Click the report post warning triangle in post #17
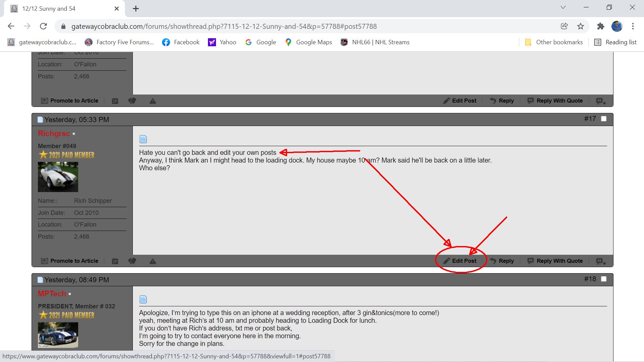644x362 pixels. point(153,261)
